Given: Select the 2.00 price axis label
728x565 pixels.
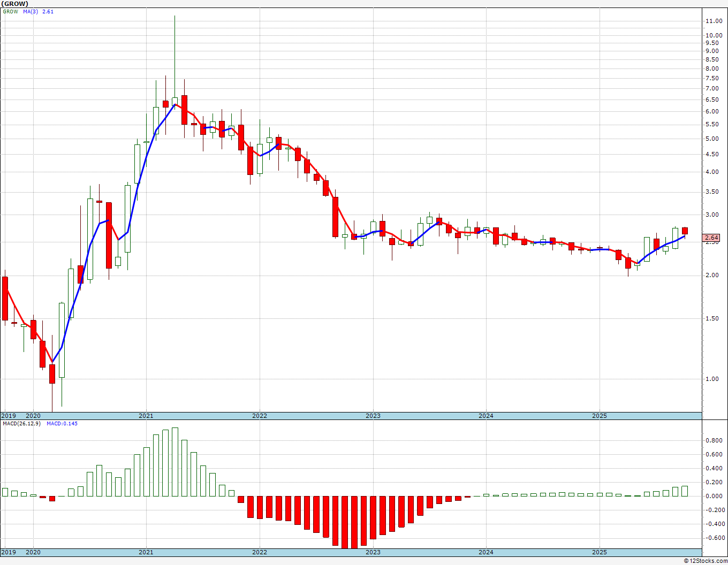Looking at the screenshot, I should tap(711, 276).
